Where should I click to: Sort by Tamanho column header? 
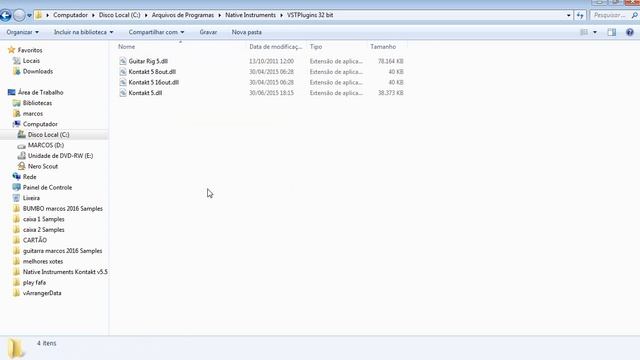pos(383,47)
